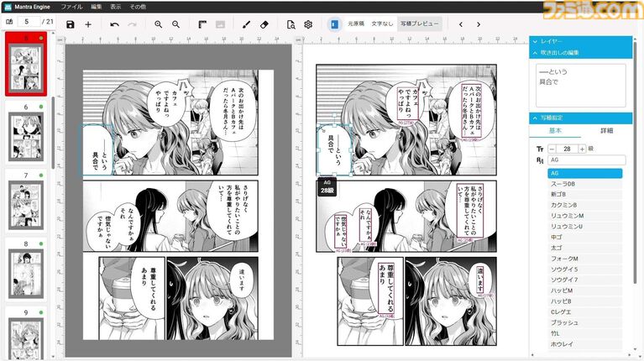Toggle the ruler display icon
644x361 pixels.
pyautogui.click(x=202, y=24)
